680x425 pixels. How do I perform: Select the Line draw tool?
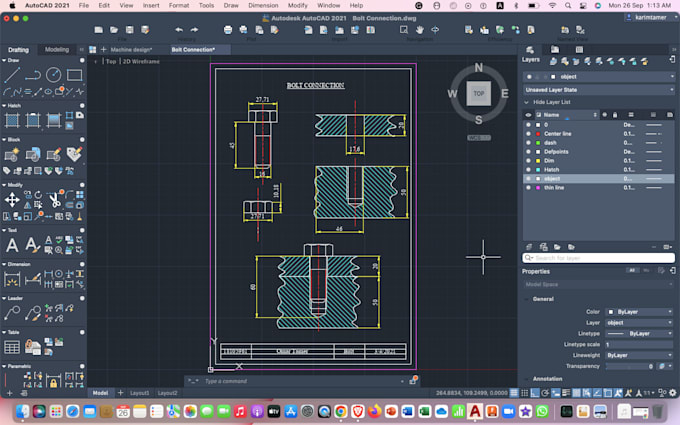(12, 75)
